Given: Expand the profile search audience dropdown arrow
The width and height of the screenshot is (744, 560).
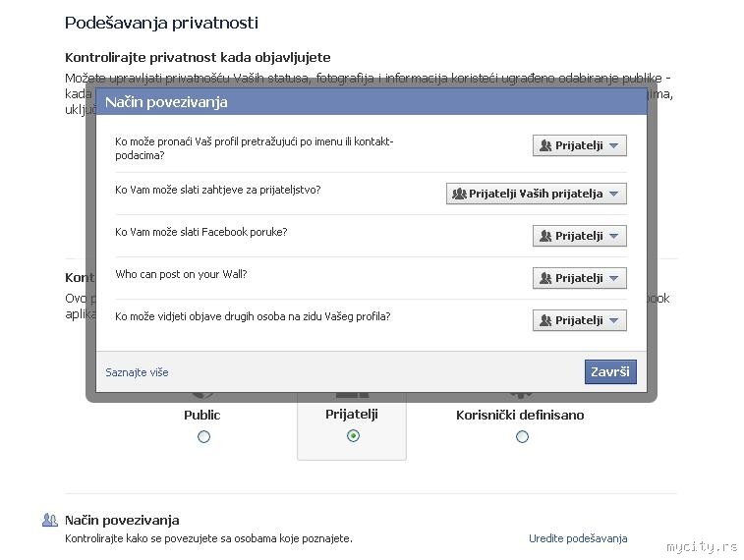Looking at the screenshot, I should 614,145.
